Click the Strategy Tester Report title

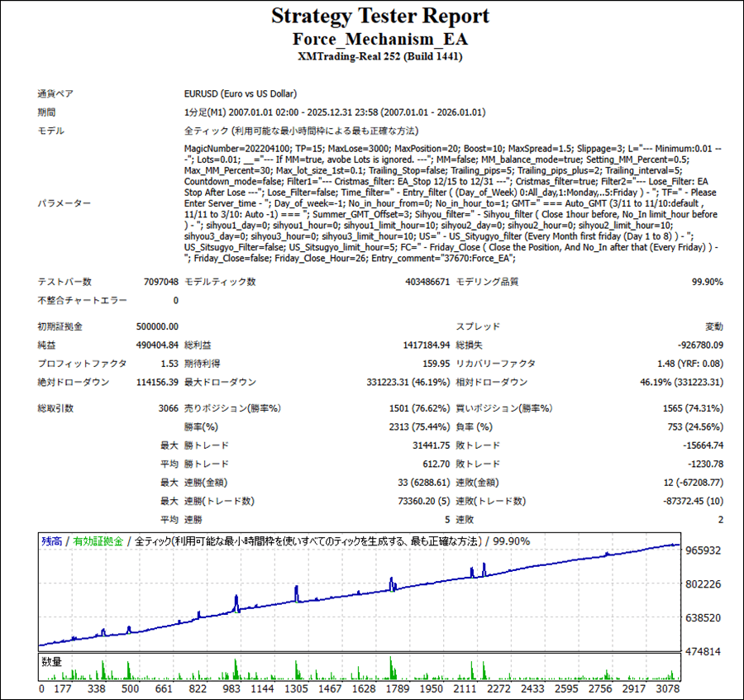pyautogui.click(x=379, y=17)
